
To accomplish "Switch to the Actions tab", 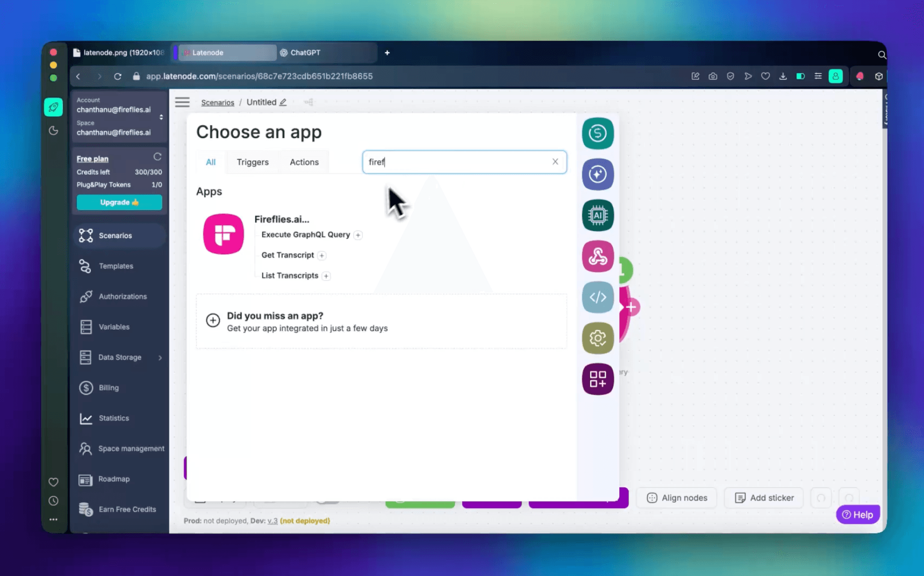I will 304,162.
